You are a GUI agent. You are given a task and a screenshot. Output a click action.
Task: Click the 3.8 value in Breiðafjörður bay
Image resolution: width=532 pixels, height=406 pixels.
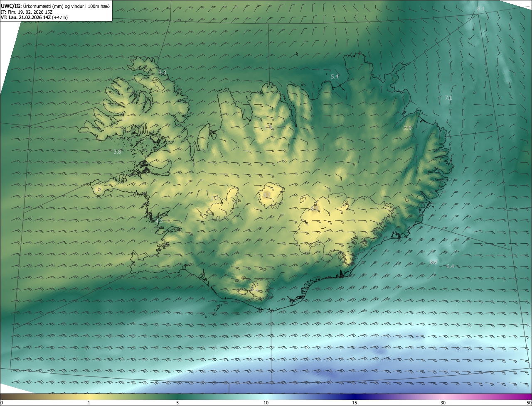coord(117,152)
